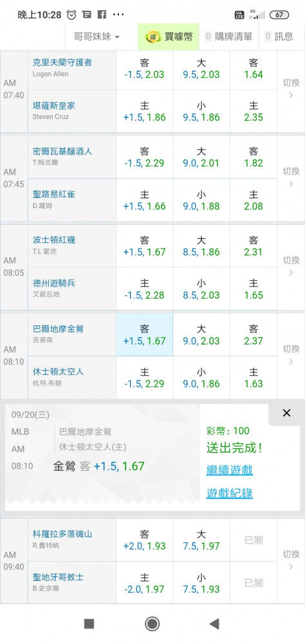This screenshot has height=644, width=305.
Task: Tap the Facebook notification icon in the status bar
Action: click(102, 15)
